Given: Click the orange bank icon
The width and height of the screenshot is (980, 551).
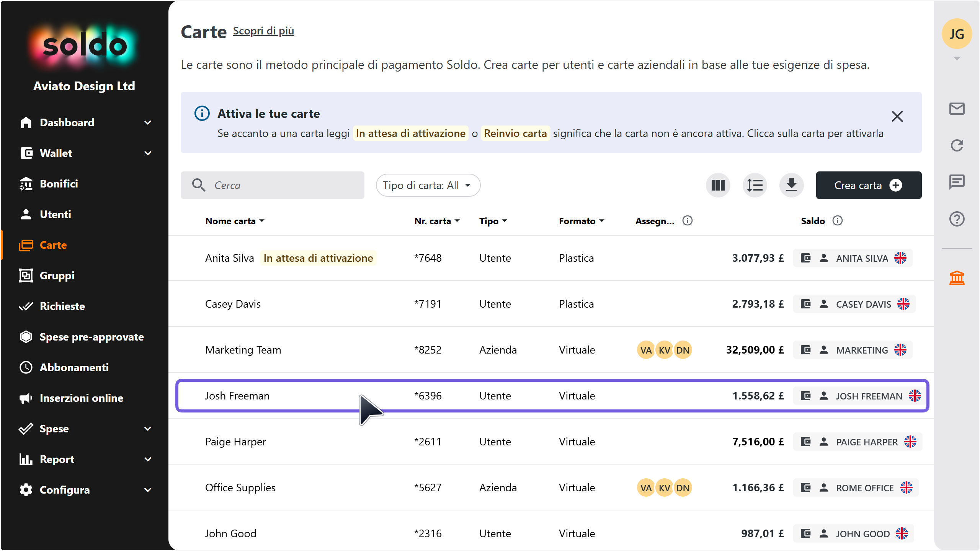Looking at the screenshot, I should click(957, 278).
